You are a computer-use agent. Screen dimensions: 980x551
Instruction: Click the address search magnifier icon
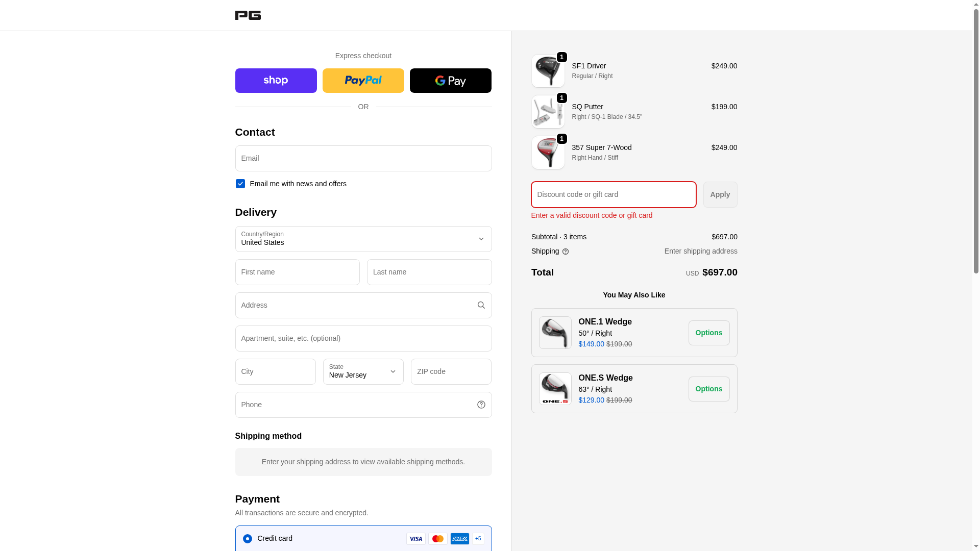click(481, 305)
